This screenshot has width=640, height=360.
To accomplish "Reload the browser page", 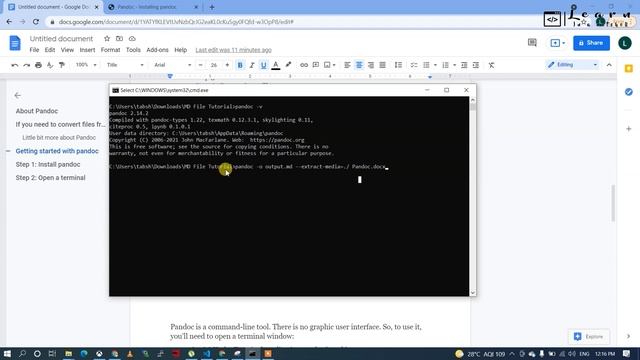I will click(36, 22).
